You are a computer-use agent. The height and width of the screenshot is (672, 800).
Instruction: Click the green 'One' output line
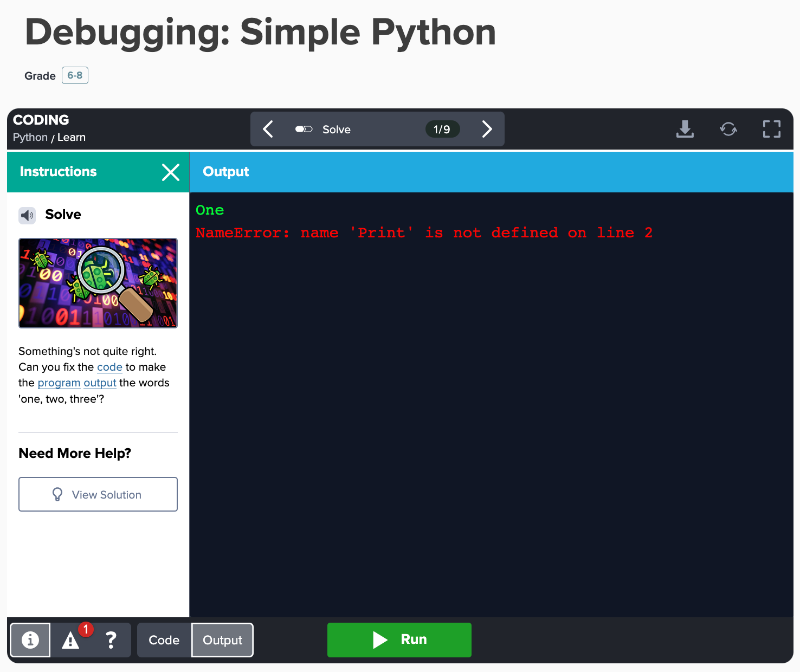click(x=210, y=210)
